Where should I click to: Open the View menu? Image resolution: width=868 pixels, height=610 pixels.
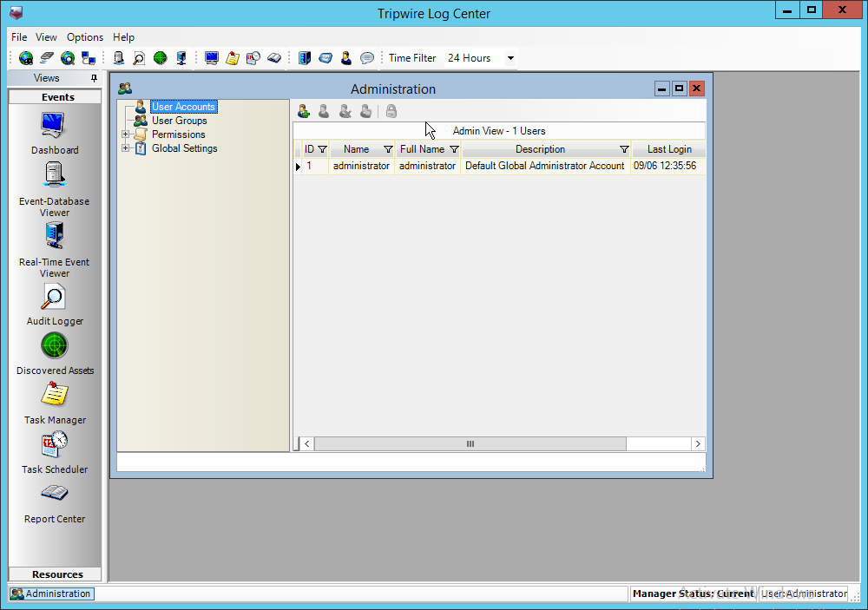click(46, 37)
